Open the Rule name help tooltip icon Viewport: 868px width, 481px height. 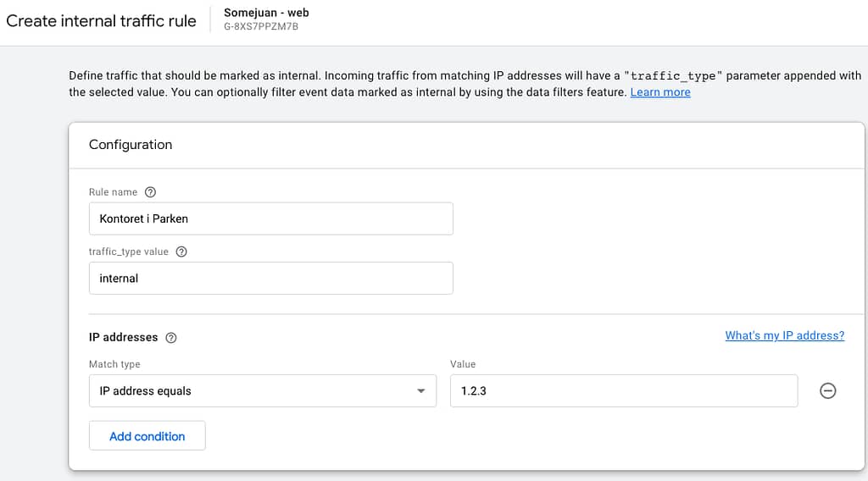pyautogui.click(x=150, y=192)
